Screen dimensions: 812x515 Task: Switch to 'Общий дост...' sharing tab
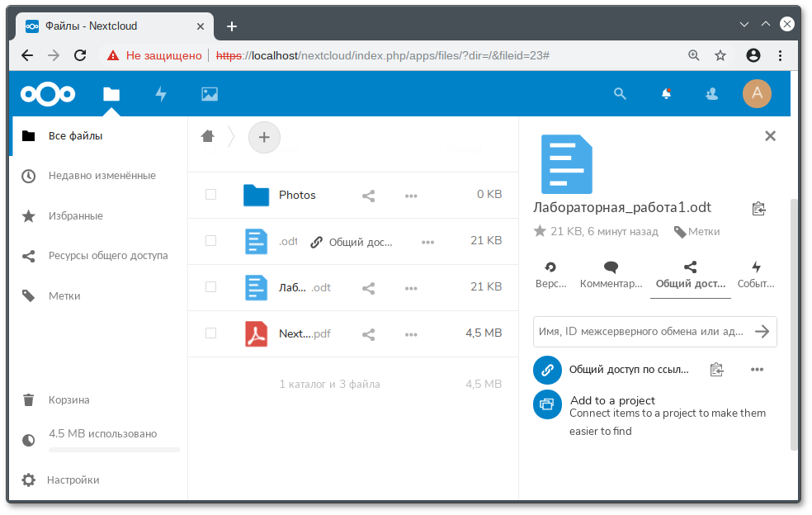coord(691,275)
